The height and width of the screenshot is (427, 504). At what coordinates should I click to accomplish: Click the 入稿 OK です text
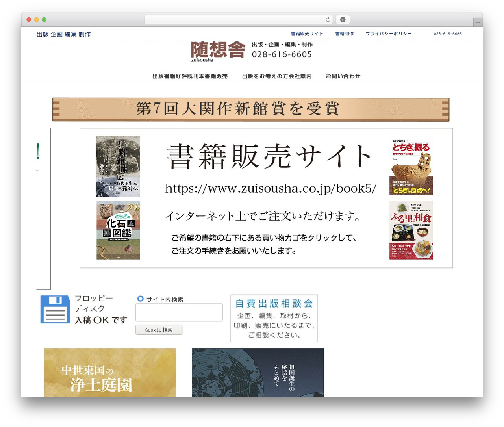coord(101,320)
